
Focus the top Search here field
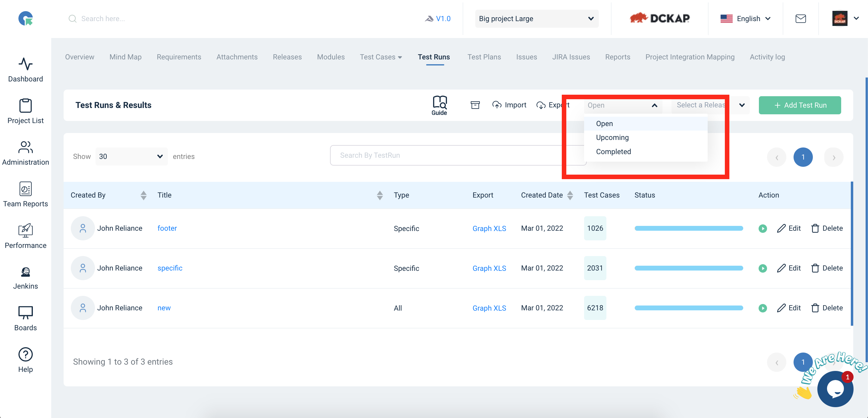[103, 18]
